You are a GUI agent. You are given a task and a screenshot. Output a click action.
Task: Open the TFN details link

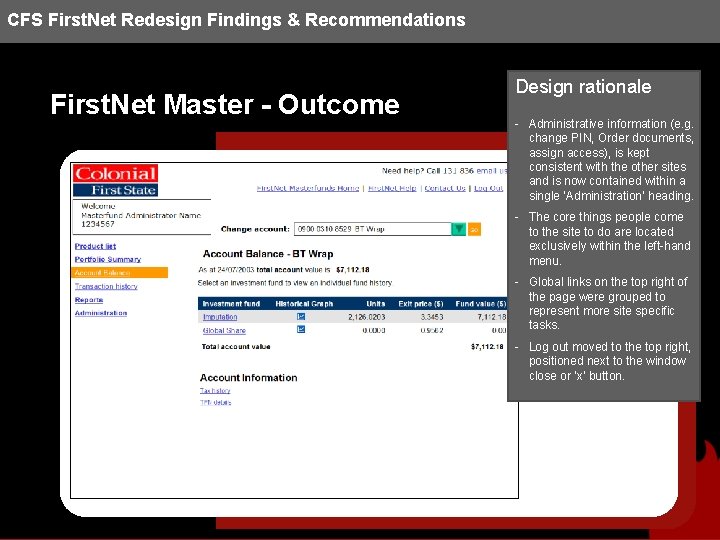215,403
